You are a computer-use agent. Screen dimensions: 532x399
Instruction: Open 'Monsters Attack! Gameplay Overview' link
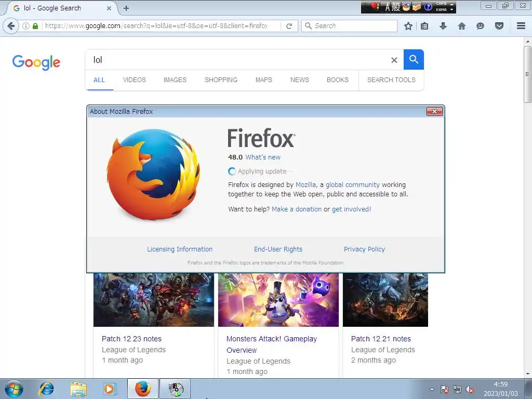coord(272,344)
